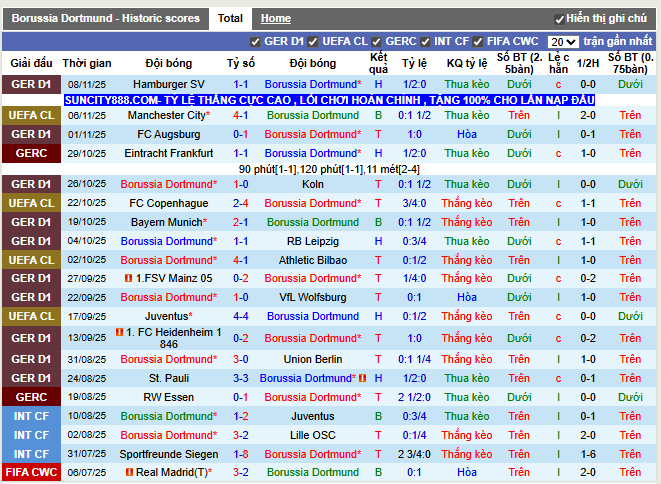Click the Thời gian column header
Screen dimensions: 661x484
(87, 63)
